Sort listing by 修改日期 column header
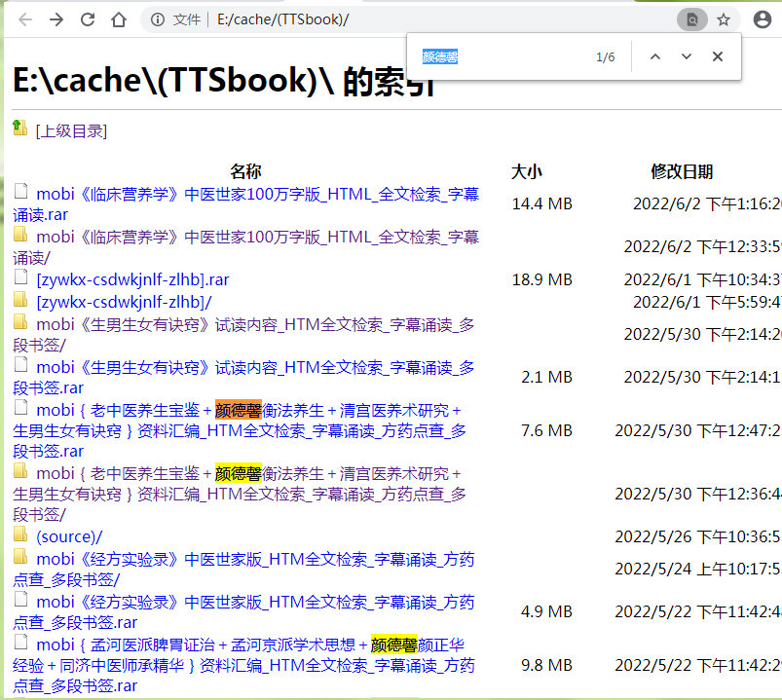 (x=682, y=172)
